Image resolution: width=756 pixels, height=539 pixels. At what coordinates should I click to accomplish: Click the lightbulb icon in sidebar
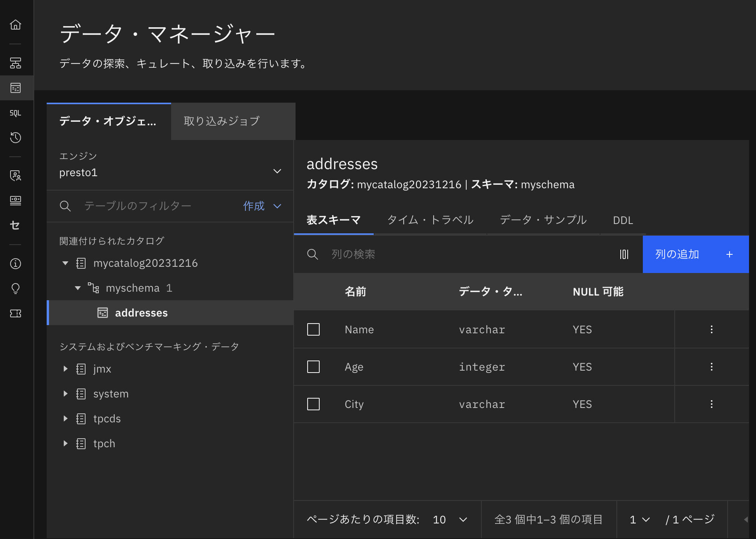click(16, 288)
